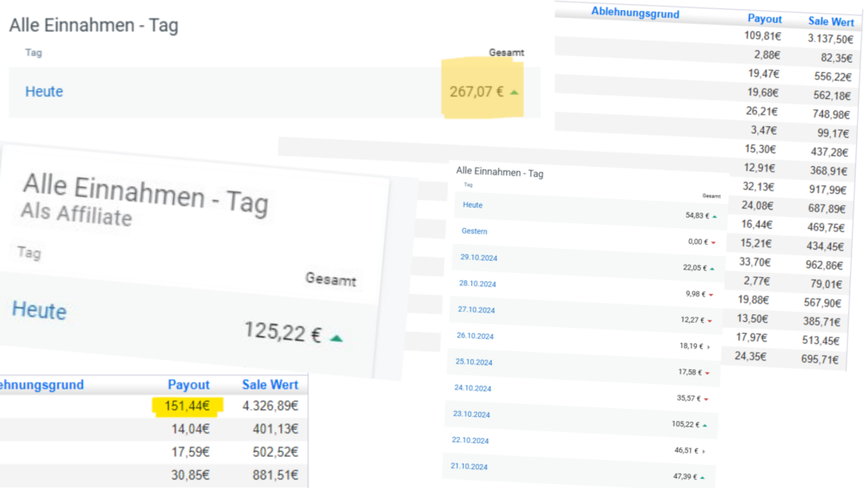Image resolution: width=868 pixels, height=488 pixels.
Task: Click the sideways arrow next to 46,51 €
Action: [x=704, y=452]
